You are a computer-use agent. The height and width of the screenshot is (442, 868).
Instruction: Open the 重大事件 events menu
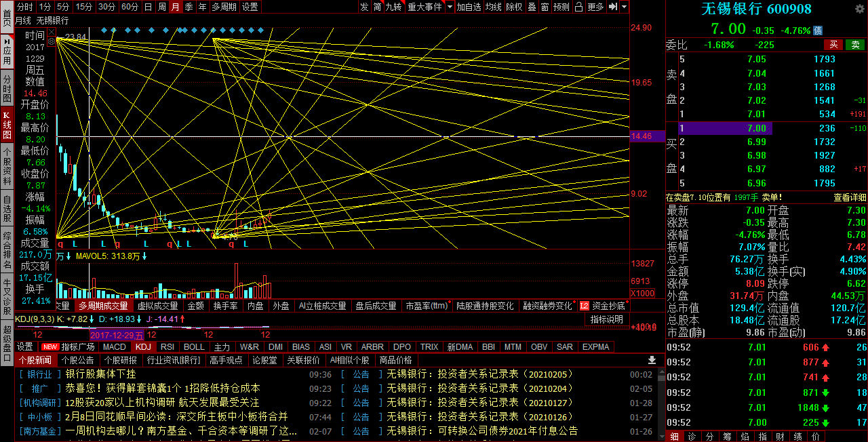[425, 7]
